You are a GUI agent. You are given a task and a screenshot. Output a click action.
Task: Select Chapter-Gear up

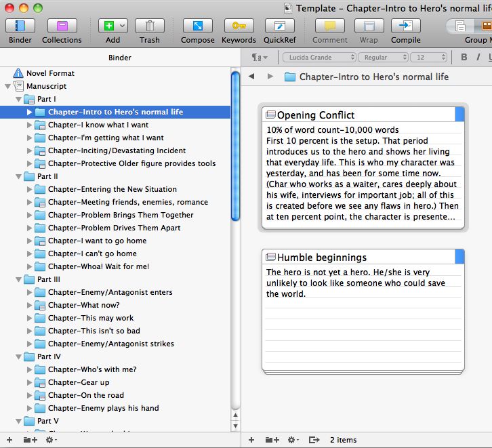(79, 382)
